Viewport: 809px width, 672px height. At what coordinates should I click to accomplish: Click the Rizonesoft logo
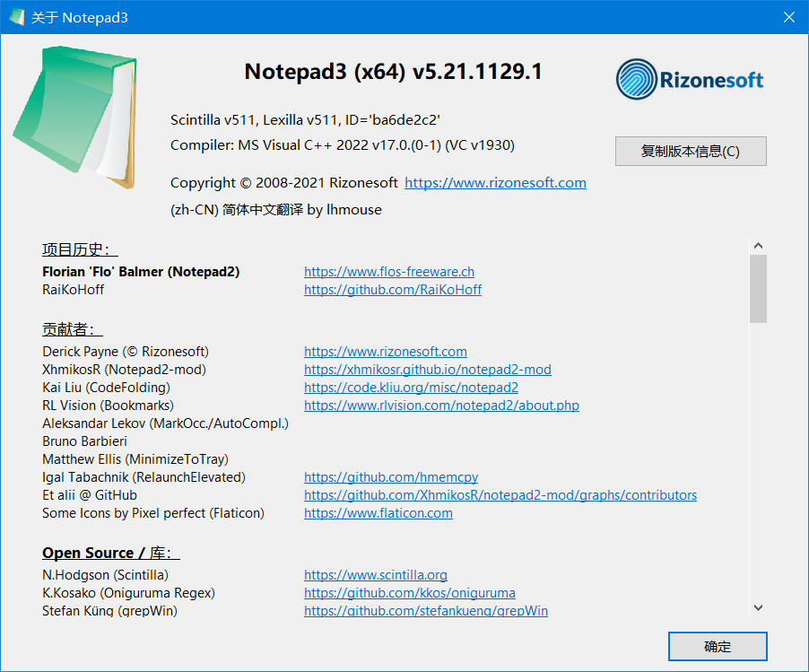pos(690,80)
